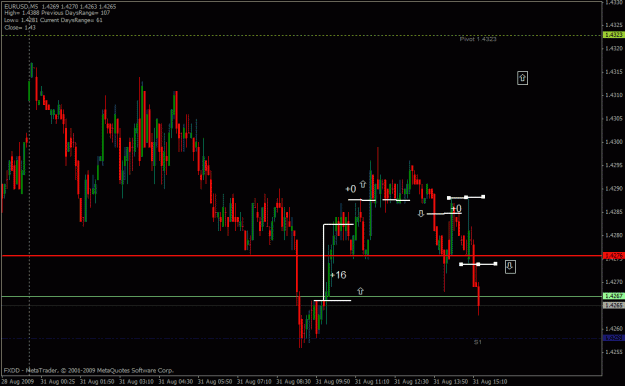Click the 31 Aug 07:10 time label

pos(254,382)
